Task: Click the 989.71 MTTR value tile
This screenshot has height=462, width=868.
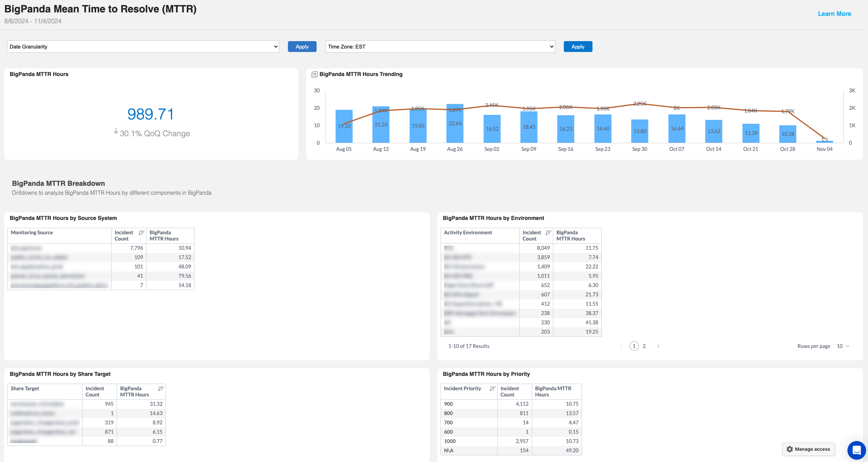Action: (151, 114)
